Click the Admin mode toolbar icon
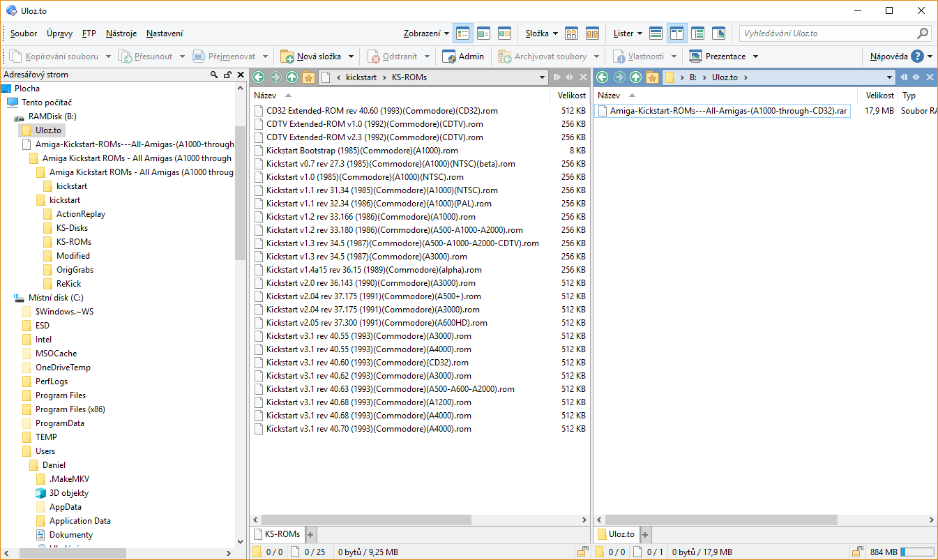This screenshot has width=938, height=560. click(449, 56)
